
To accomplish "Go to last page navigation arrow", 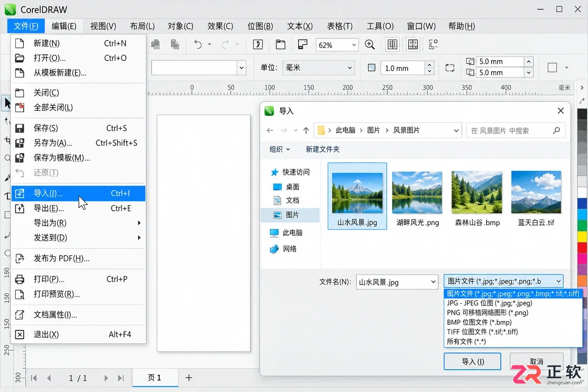I will (121, 378).
